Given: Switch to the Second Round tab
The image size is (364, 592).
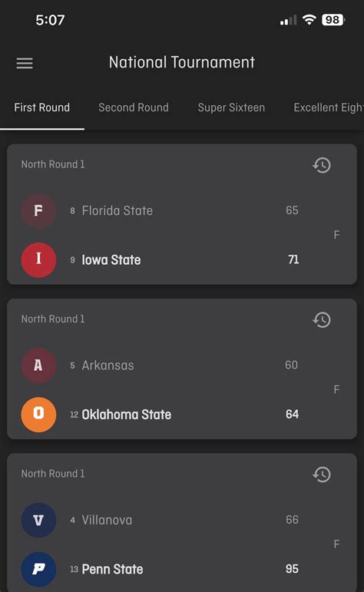Looking at the screenshot, I should pos(134,107).
